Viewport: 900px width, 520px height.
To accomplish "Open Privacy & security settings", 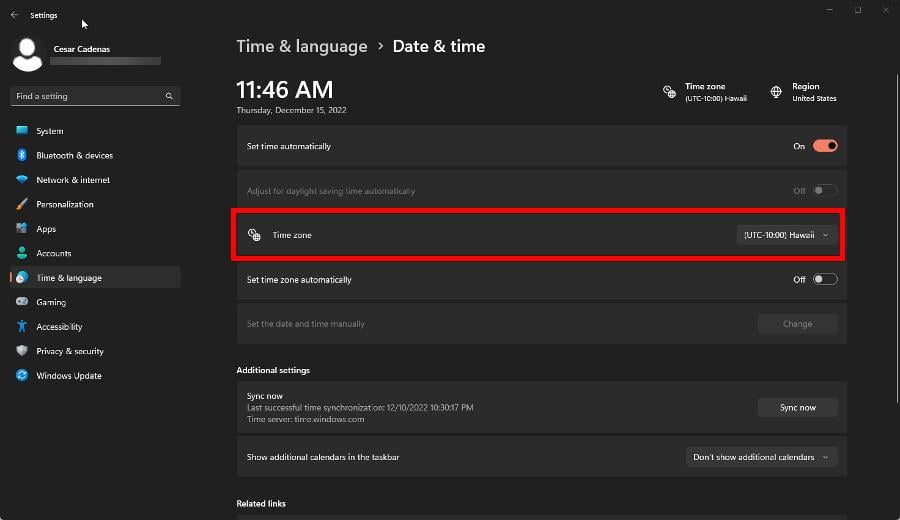I will (x=95, y=351).
